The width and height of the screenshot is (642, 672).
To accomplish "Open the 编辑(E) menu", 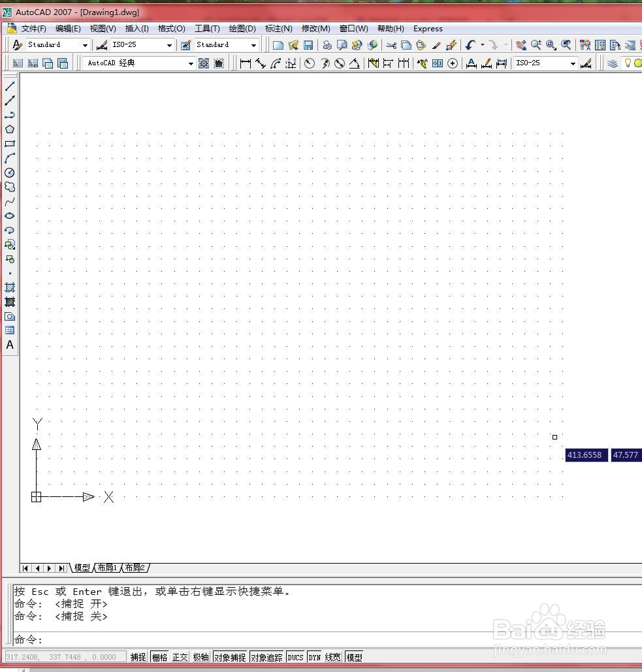I will pyautogui.click(x=68, y=29).
